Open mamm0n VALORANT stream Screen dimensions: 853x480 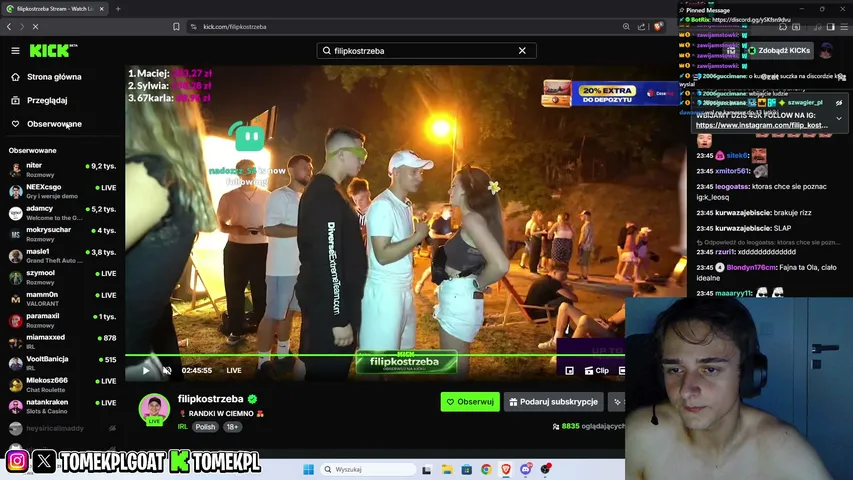[62, 299]
